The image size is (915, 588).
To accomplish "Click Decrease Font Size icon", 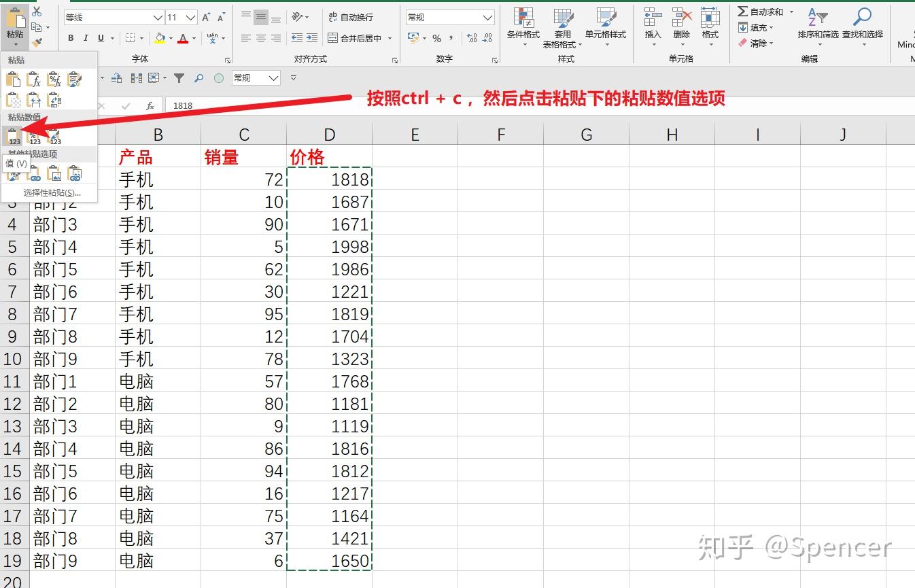I will pyautogui.click(x=221, y=17).
